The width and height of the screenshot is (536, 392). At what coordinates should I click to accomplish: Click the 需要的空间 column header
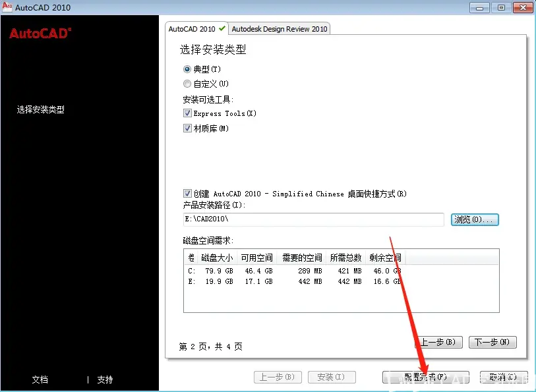pyautogui.click(x=301, y=258)
